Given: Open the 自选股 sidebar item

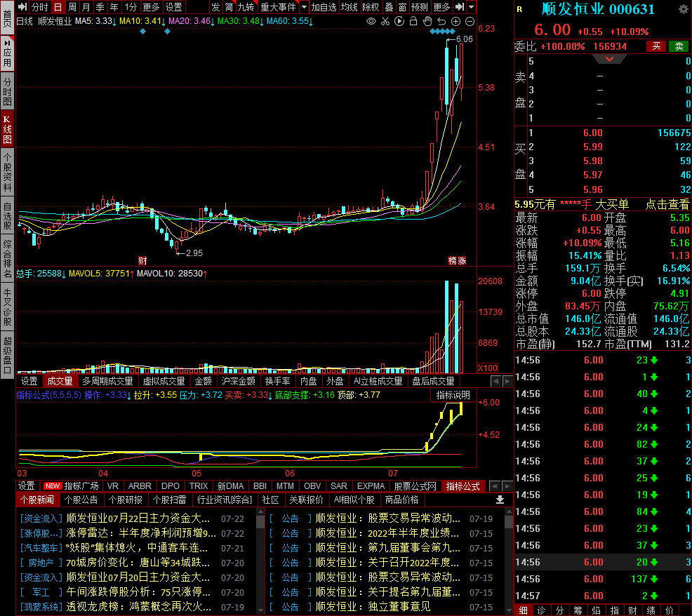Looking at the screenshot, I should pos(7,216).
